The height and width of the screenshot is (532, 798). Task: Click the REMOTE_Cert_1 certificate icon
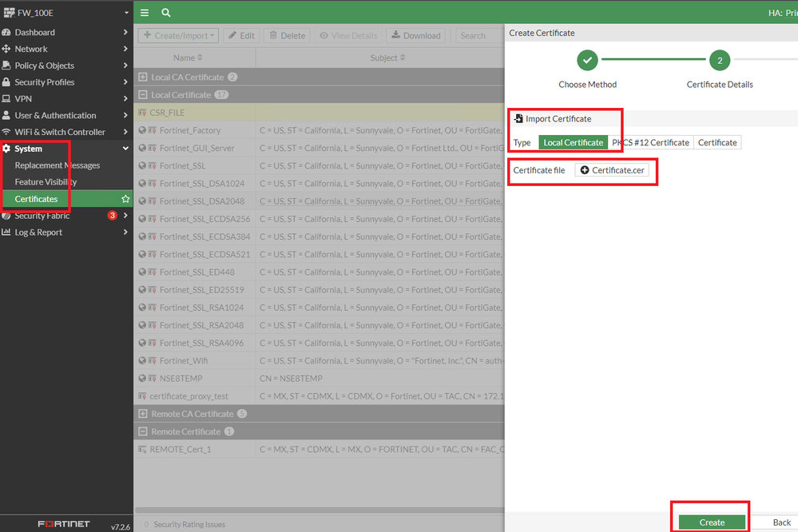(x=142, y=449)
